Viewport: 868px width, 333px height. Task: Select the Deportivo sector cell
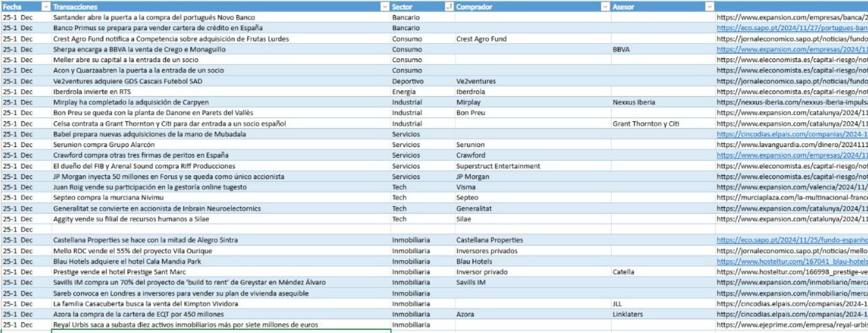click(422, 81)
